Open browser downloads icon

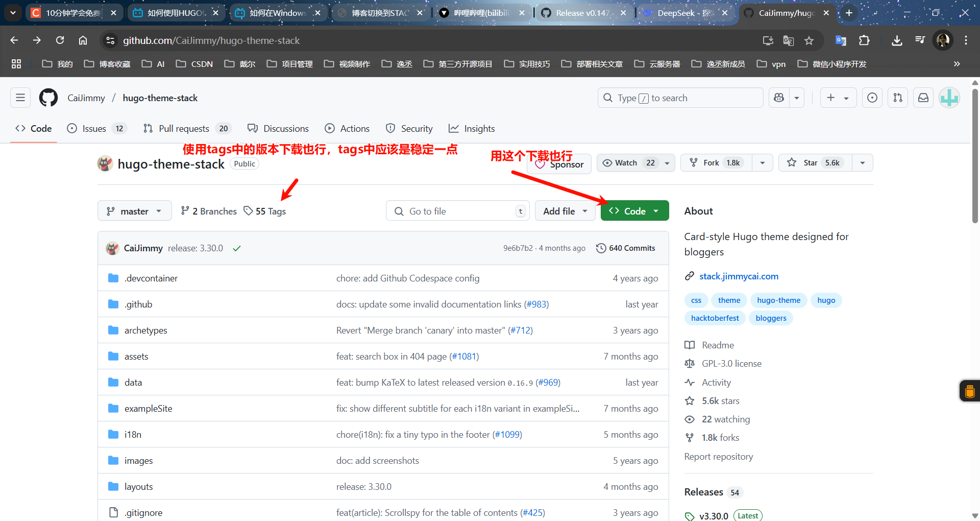click(897, 40)
